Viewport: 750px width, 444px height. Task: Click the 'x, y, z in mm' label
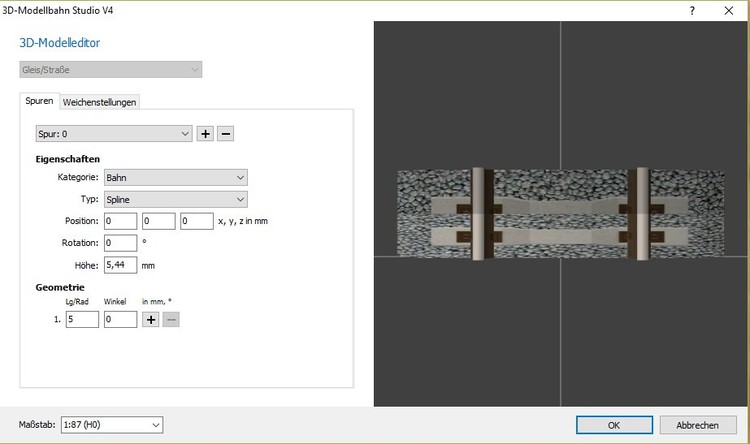[243, 221]
